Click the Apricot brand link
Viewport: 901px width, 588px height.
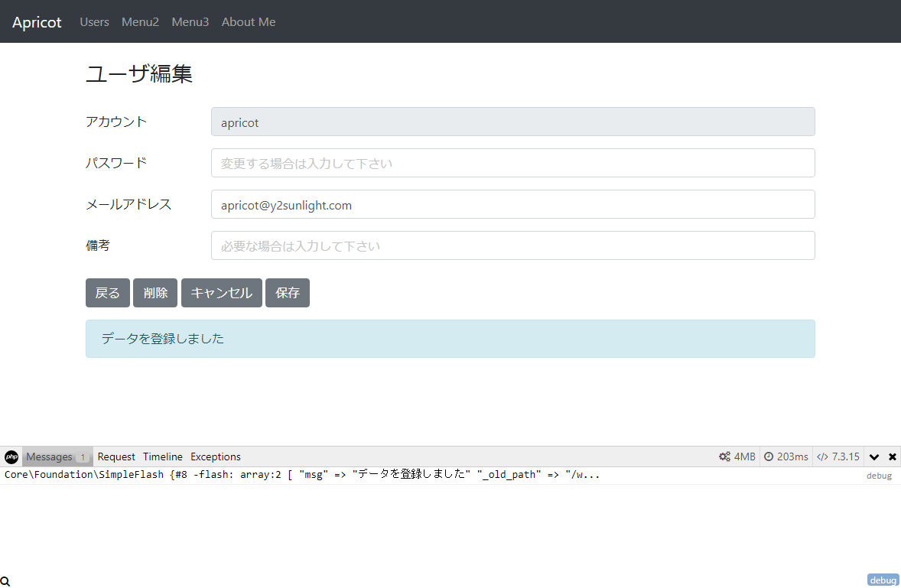pos(37,22)
